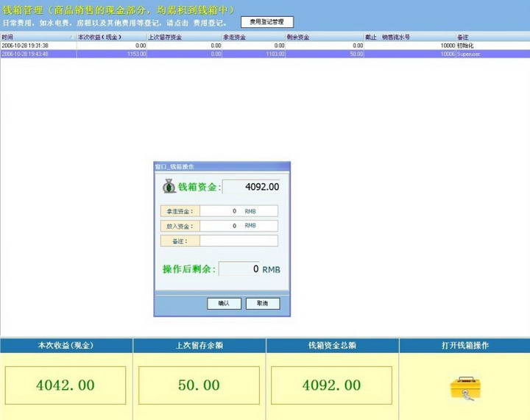Click the 上次留存余额 panel heading
The width and height of the screenshot is (530, 420).
(199, 346)
